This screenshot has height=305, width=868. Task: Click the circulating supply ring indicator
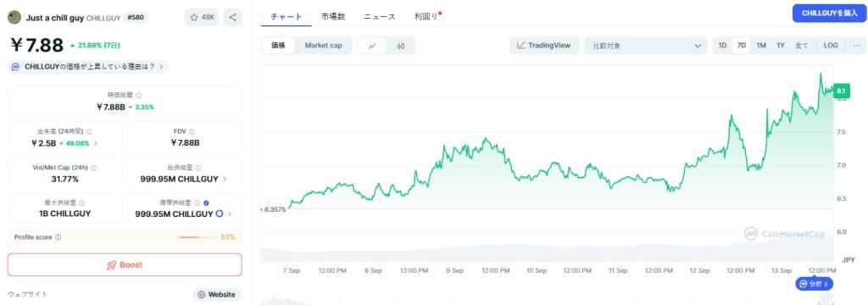click(220, 213)
